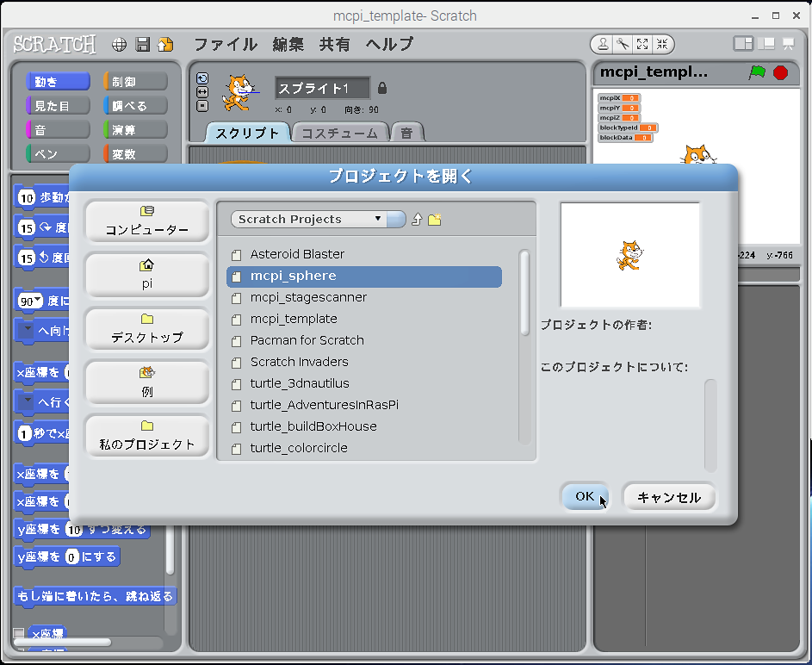812x665 pixels.
Task: Open the ファイル menu
Action: click(226, 45)
